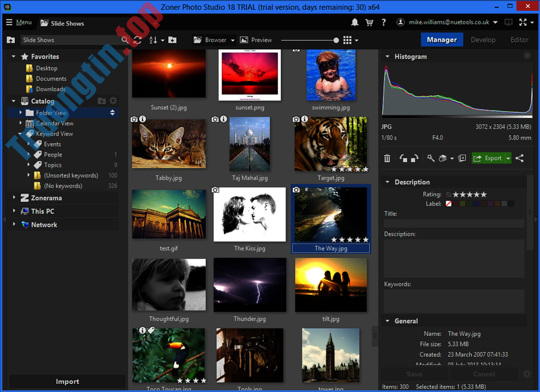Click the Import button

click(67, 381)
